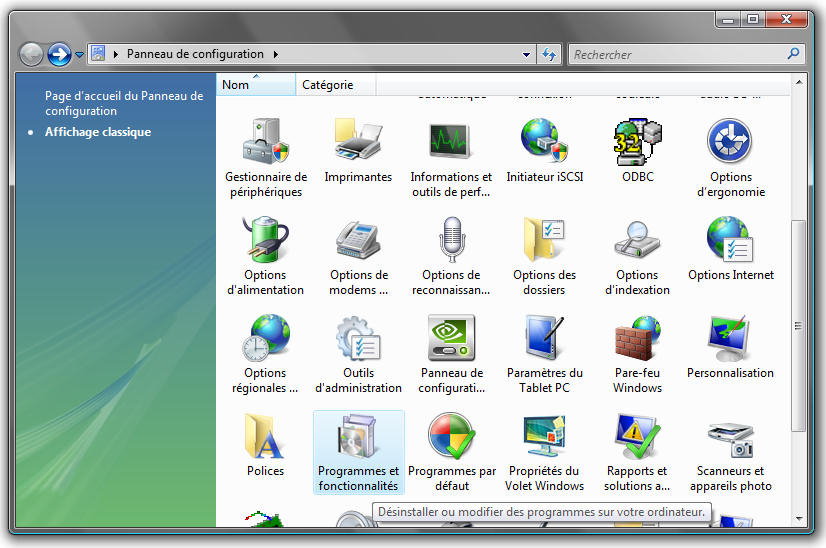The height and width of the screenshot is (548, 826).
Task: Open Initiateur iSCSI icon
Action: [544, 143]
